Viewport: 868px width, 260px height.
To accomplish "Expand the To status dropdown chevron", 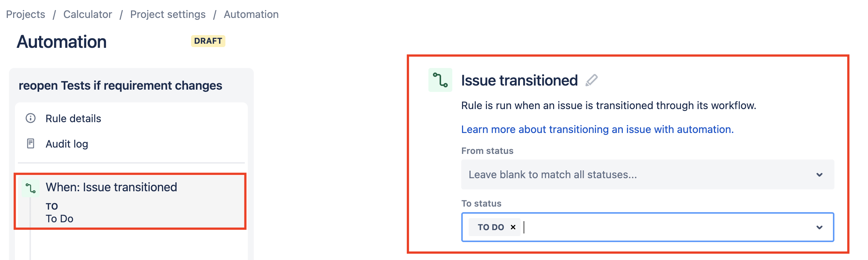I will (x=819, y=227).
